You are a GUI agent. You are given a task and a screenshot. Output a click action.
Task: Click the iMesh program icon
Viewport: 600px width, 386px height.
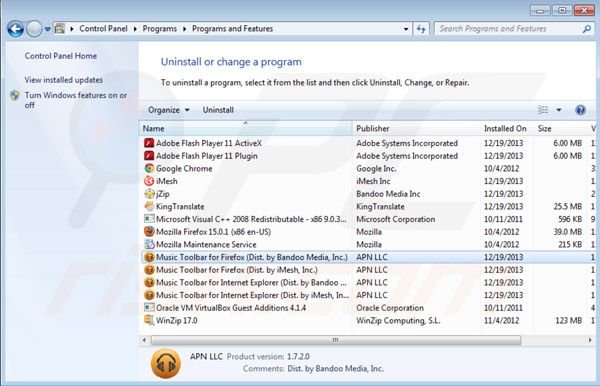coord(149,181)
